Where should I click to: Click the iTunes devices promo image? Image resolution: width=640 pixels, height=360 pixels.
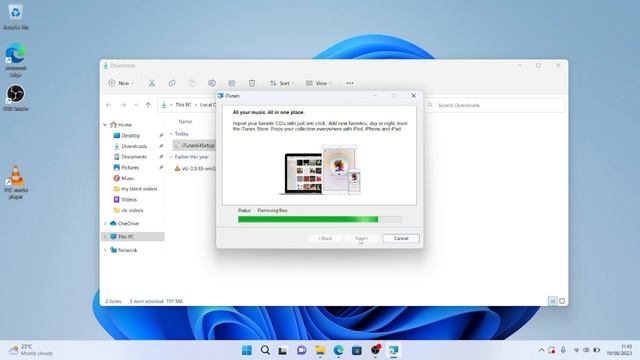(320, 169)
